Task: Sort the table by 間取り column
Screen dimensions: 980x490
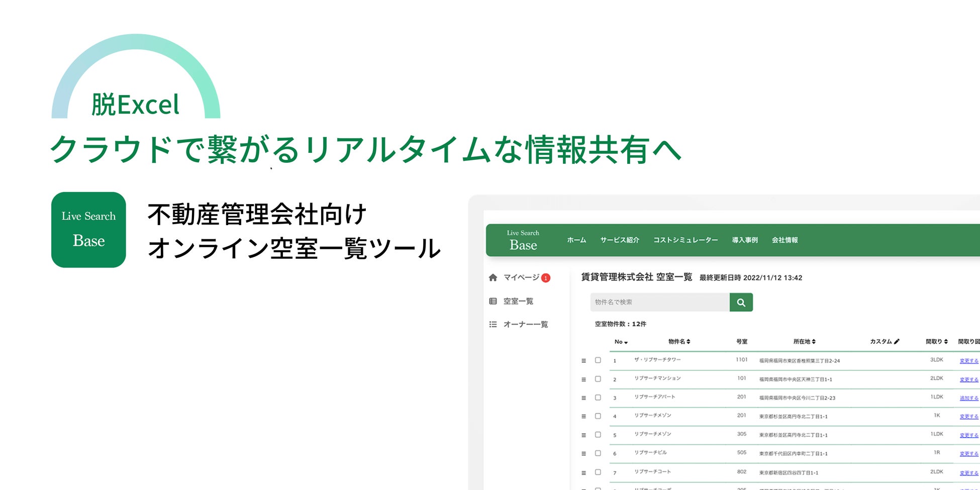Action: click(x=937, y=342)
